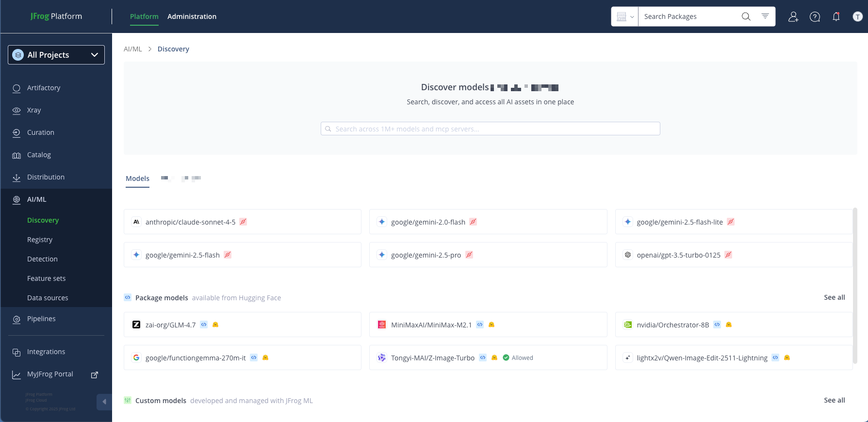This screenshot has width=868, height=422.
Task: Open the add user icon in header
Action: click(x=793, y=16)
